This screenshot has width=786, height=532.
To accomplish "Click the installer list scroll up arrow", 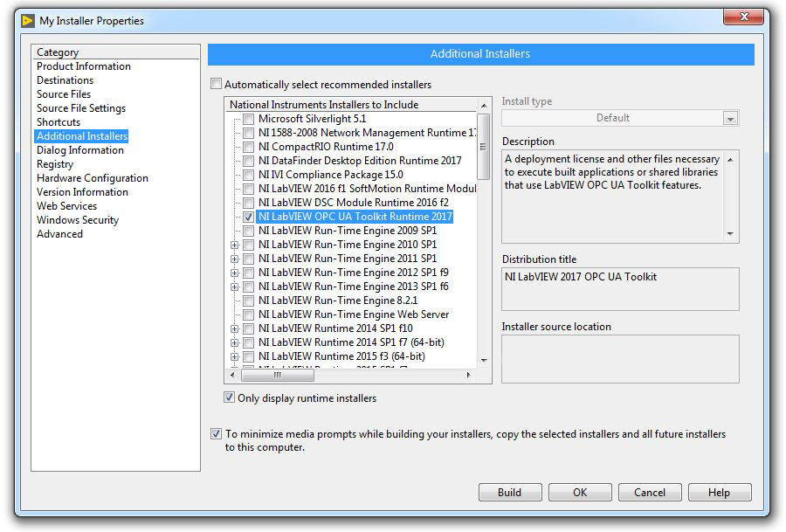I will 484,106.
